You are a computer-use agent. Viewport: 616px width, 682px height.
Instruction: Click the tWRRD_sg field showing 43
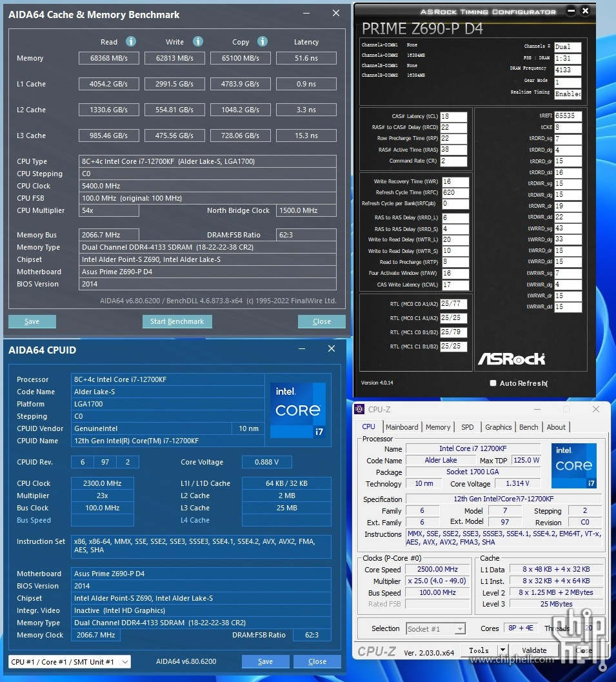point(568,228)
